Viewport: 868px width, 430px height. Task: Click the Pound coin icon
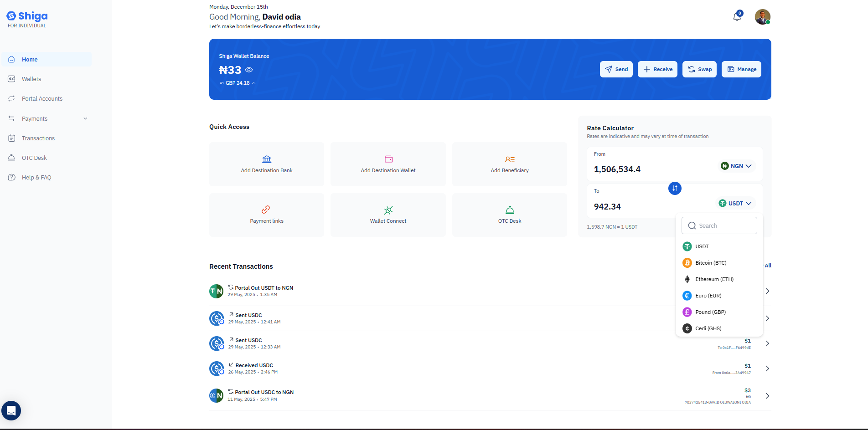687,312
